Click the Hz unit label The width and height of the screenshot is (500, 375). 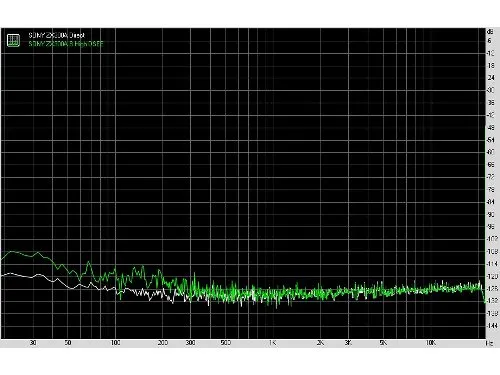tap(490, 343)
